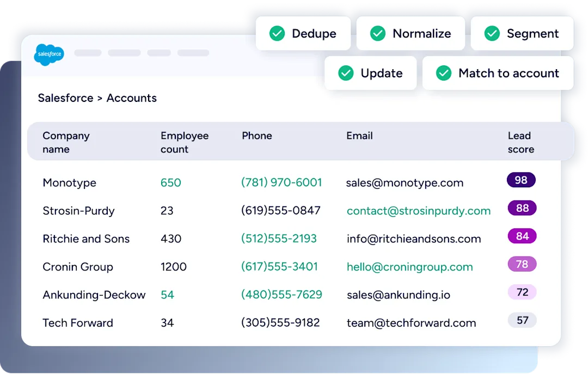Viewport: 588px width, 392px height.
Task: Select the Strosin-Purdy company name
Action: 78,211
